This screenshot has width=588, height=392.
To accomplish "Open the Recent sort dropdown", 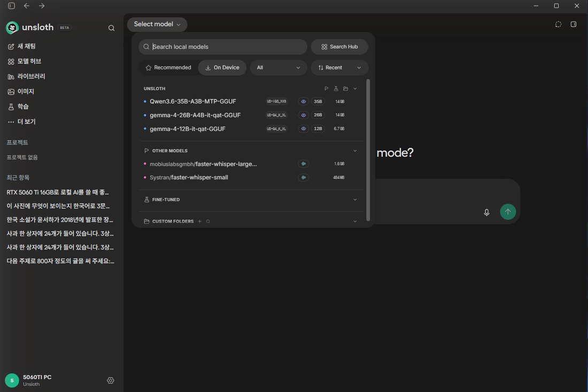I will click(x=339, y=67).
